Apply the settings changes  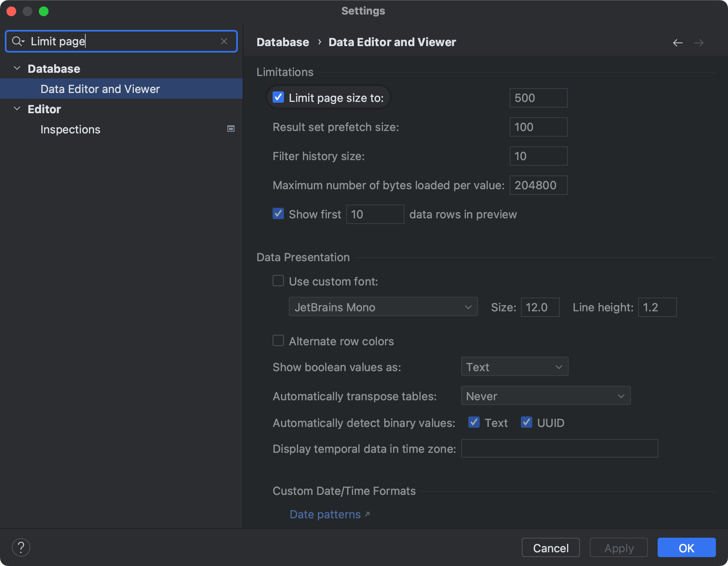click(618, 547)
